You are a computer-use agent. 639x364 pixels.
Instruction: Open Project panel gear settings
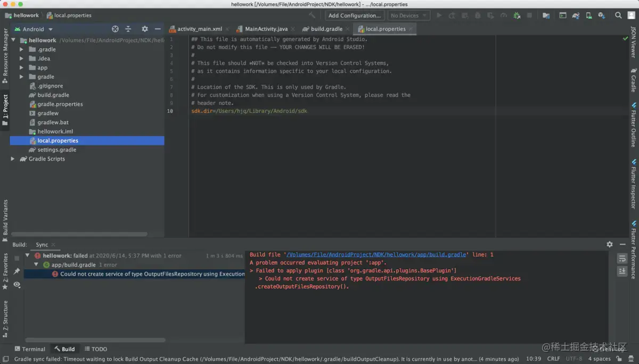(x=144, y=29)
